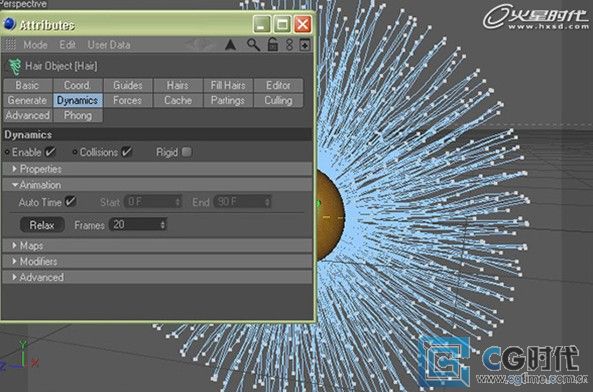Toggle the Collisions checkbox
Image resolution: width=593 pixels, height=392 pixels.
click(x=126, y=152)
